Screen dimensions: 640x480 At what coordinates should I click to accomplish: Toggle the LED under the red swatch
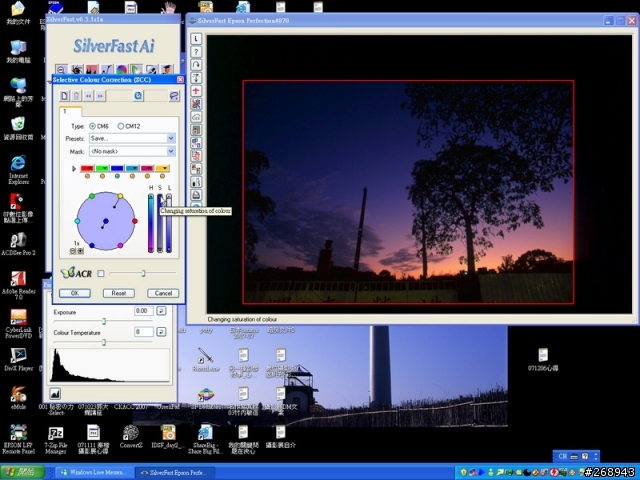point(87,176)
